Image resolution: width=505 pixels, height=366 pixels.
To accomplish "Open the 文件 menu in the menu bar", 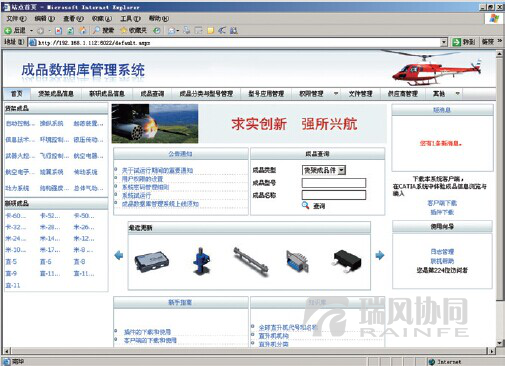I will point(16,19).
